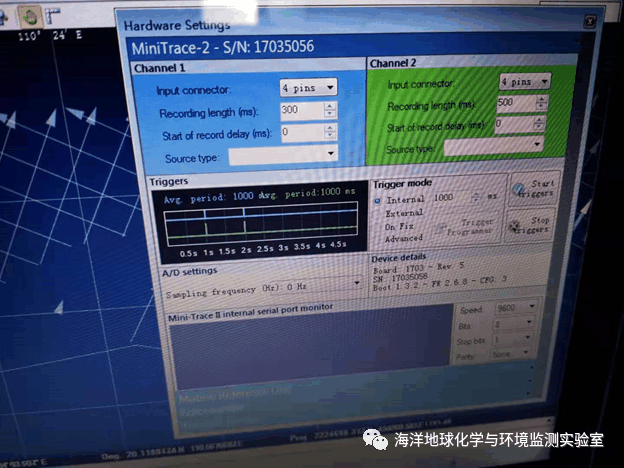Select Internal trigger mode radio button

pos(377,200)
